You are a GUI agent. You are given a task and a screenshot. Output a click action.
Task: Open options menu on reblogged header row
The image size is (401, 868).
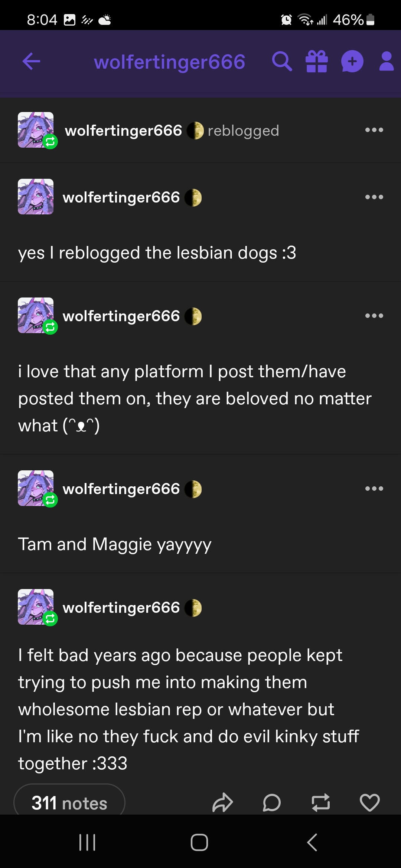tap(374, 130)
